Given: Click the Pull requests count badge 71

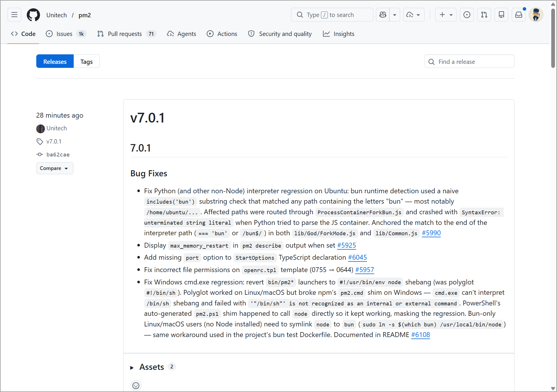Looking at the screenshot, I should point(151,34).
